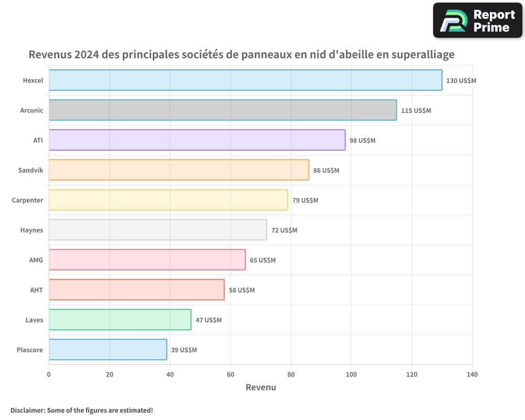Click the chart title text

coord(241,55)
